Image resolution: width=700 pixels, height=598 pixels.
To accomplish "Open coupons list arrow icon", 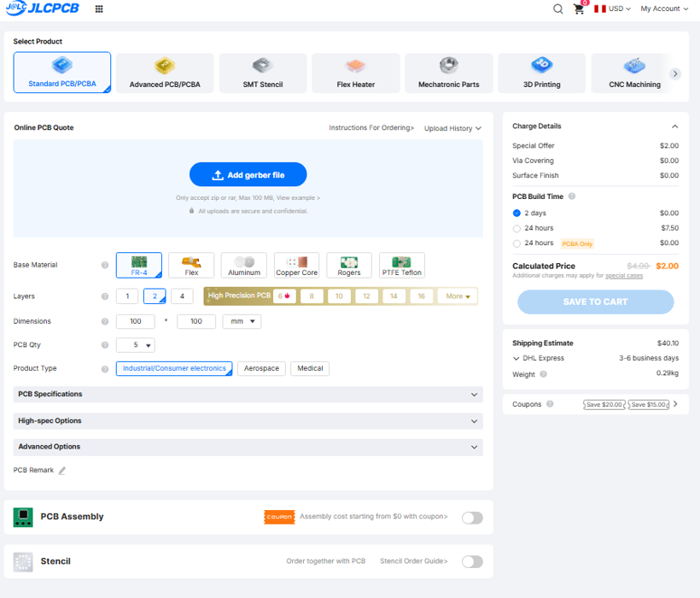I will [x=675, y=404].
